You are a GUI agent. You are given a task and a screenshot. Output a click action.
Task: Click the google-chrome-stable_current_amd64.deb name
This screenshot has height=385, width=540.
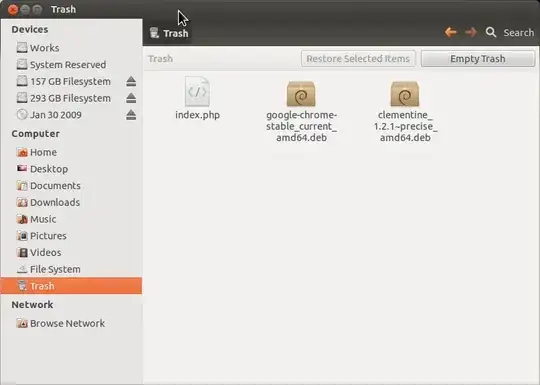[x=301, y=126]
